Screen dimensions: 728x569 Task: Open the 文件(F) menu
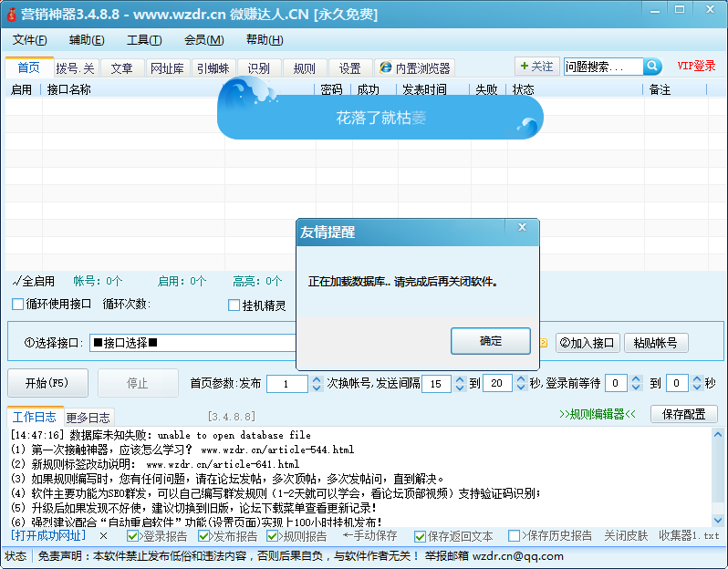click(x=30, y=40)
